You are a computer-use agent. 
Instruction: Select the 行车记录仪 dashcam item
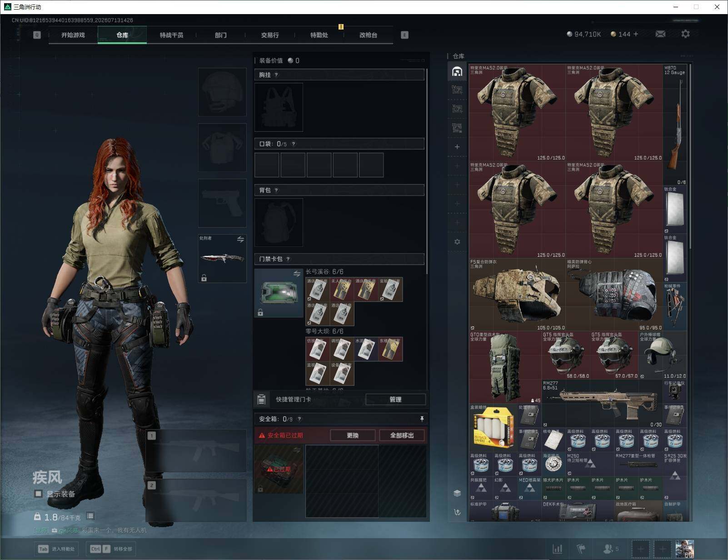click(x=675, y=392)
